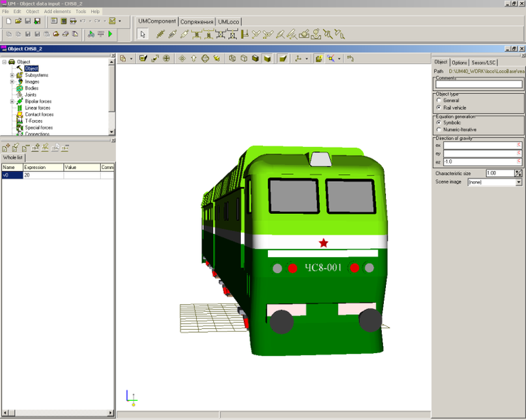This screenshot has height=420, width=526.
Task: Switch to the UMLoco tab
Action: [x=228, y=22]
